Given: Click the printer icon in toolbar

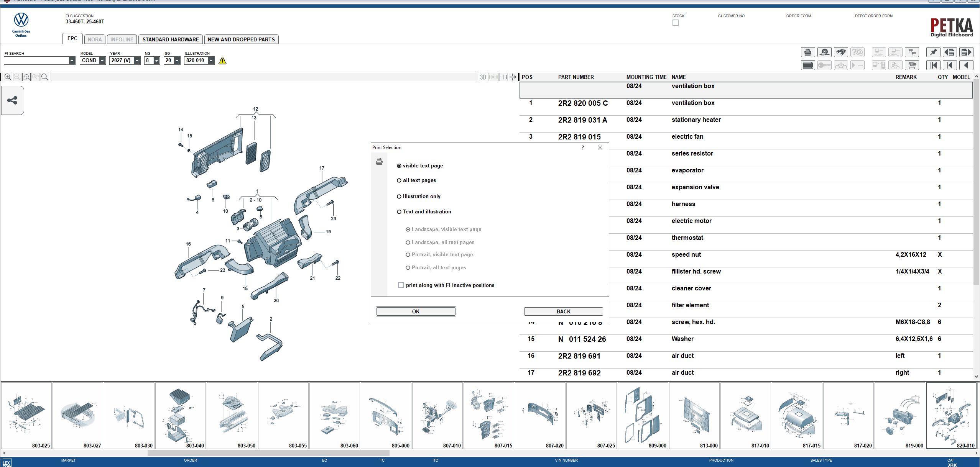Looking at the screenshot, I should (x=807, y=52).
